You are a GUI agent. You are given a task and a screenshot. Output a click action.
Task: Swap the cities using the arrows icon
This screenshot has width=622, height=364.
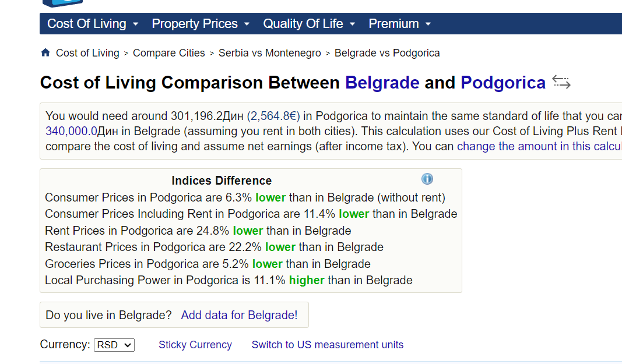click(x=561, y=82)
